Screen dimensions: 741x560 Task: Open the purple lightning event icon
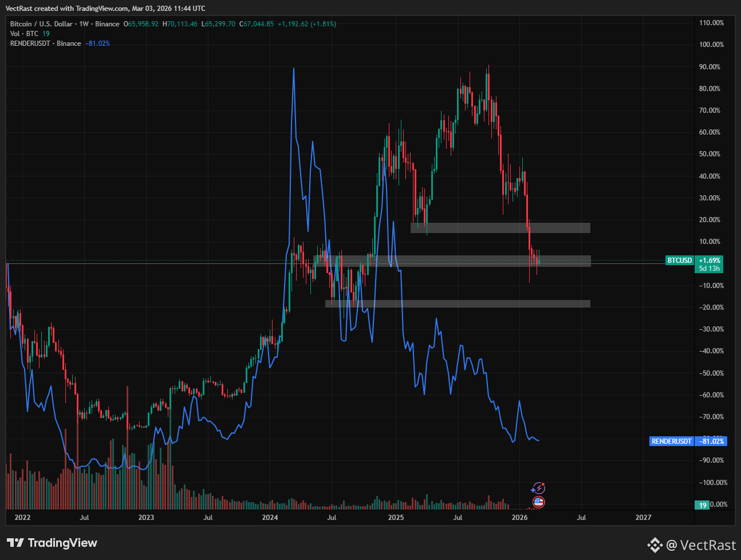pos(538,488)
